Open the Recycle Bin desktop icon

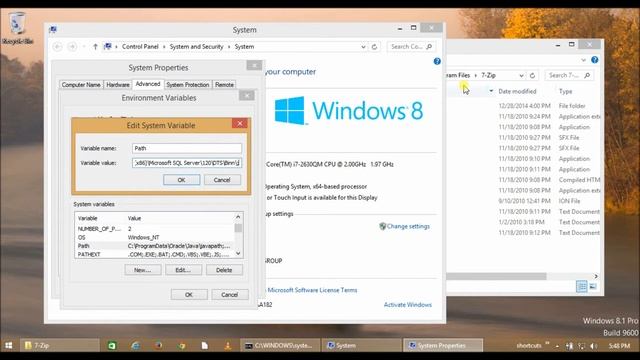[x=17, y=29]
